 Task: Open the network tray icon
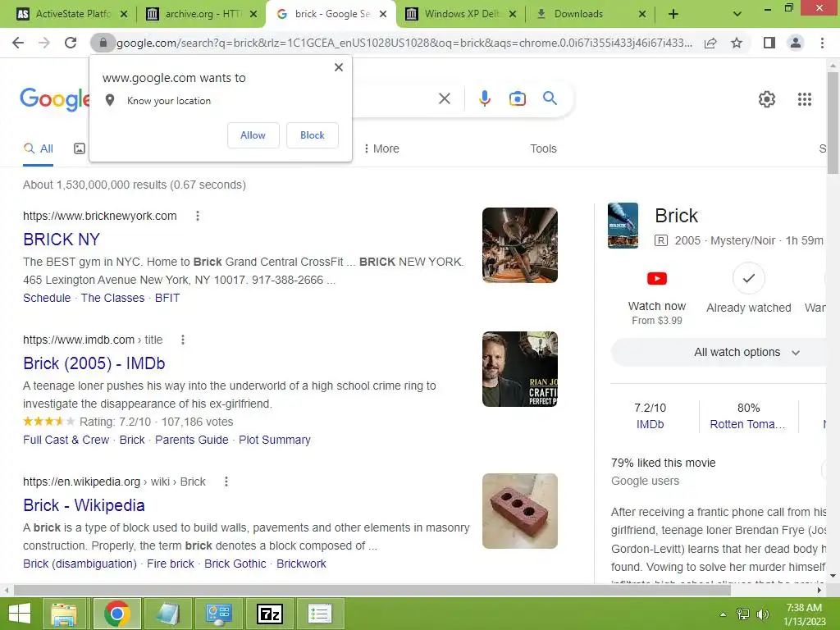743,614
